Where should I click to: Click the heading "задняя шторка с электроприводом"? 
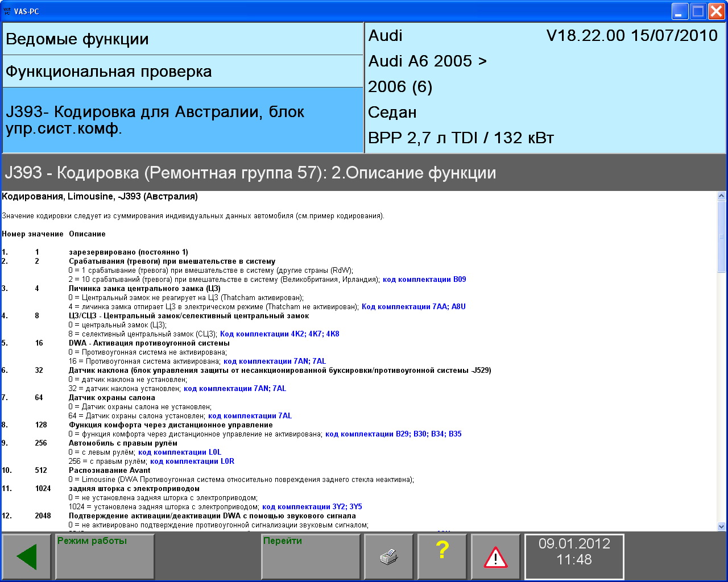coord(134,489)
